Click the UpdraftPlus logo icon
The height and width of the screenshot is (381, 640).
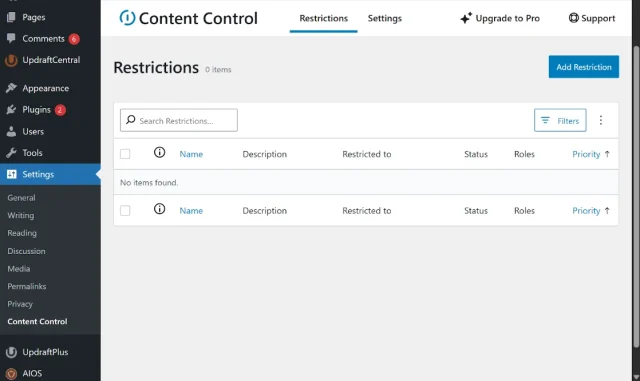(x=11, y=352)
